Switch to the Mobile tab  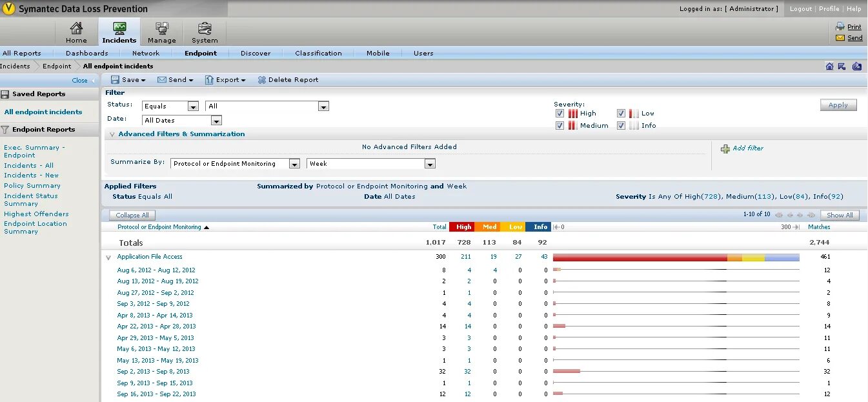378,54
